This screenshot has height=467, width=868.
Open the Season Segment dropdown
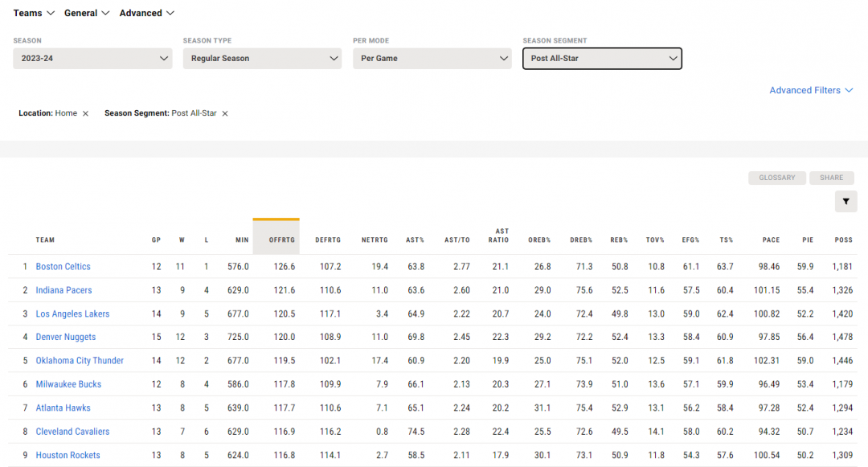coord(602,58)
